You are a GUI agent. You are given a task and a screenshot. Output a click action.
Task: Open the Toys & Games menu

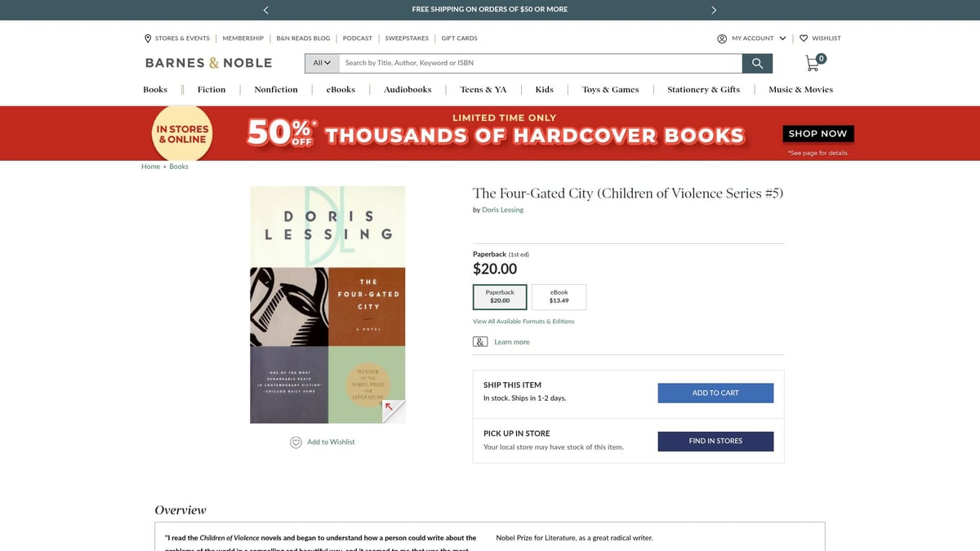[x=610, y=90]
